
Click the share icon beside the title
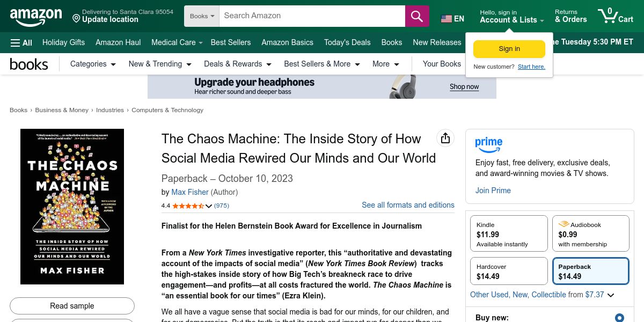coord(445,138)
